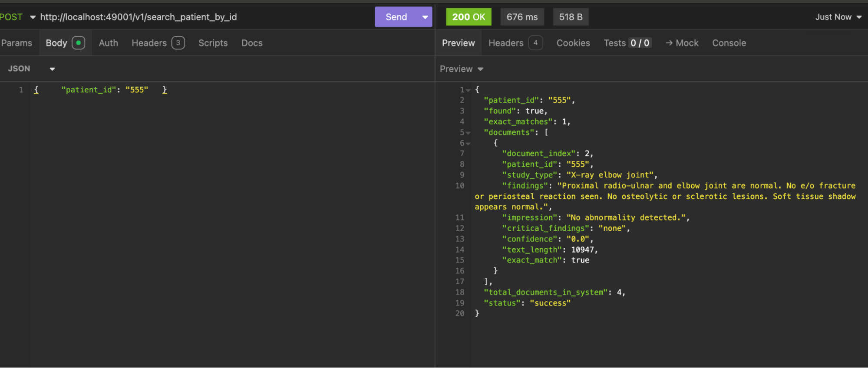Image resolution: width=868 pixels, height=368 pixels.
Task: Collapse the documents array at line 5
Action: tap(468, 133)
